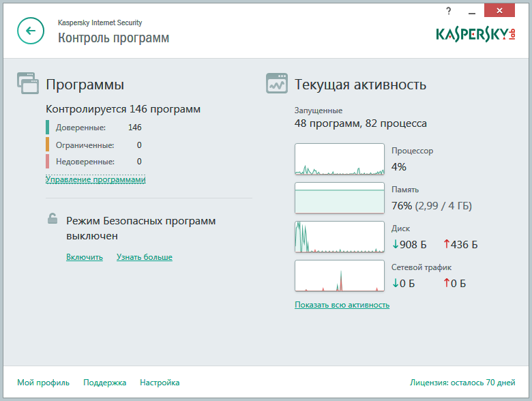Click the orange Ограниченные color bar

pos(48,144)
